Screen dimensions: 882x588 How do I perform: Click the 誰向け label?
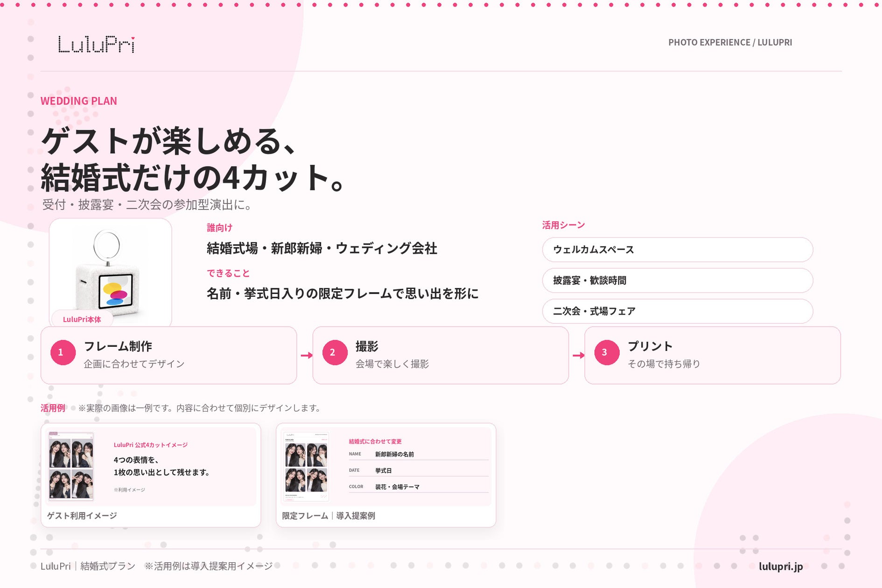[x=220, y=228]
